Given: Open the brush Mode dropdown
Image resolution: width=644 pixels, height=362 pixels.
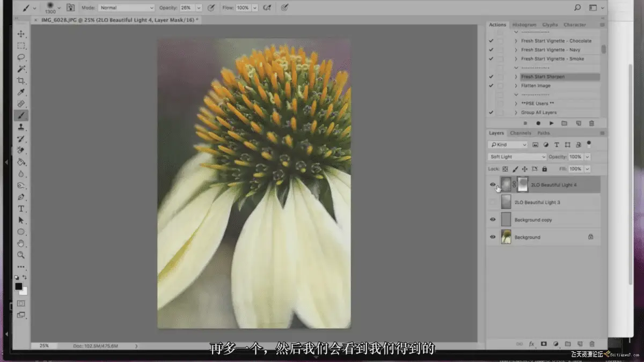Looking at the screenshot, I should (x=127, y=8).
